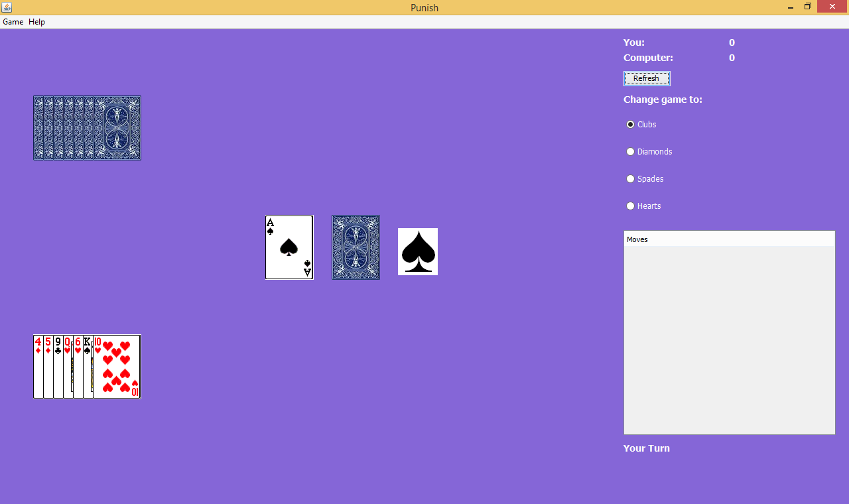Pick the Queen of hearts card

[x=68, y=367]
